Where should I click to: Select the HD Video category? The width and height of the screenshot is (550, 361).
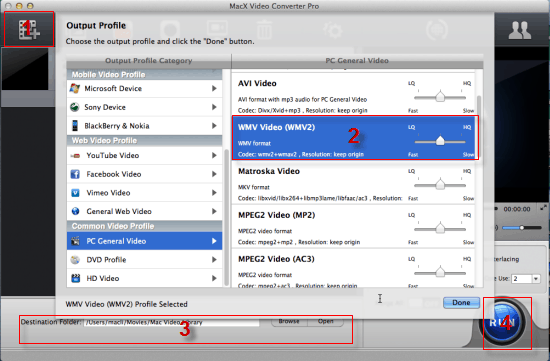click(145, 278)
